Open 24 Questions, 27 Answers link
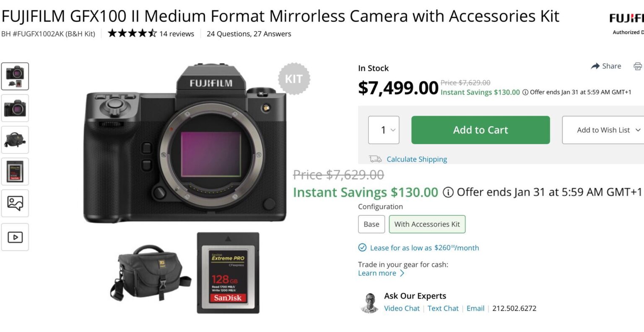This screenshot has height=332, width=644. (249, 34)
